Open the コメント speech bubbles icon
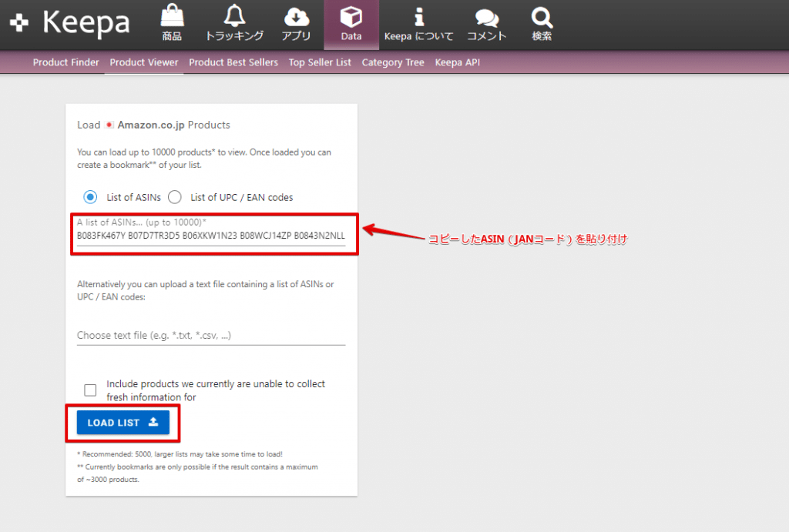Viewport: 789px width, 532px height. click(x=487, y=17)
